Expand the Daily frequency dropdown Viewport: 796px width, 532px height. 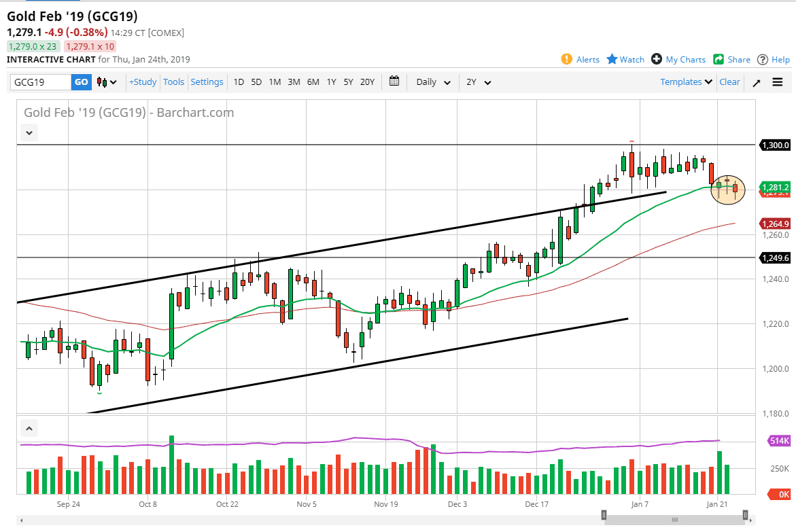pos(433,82)
